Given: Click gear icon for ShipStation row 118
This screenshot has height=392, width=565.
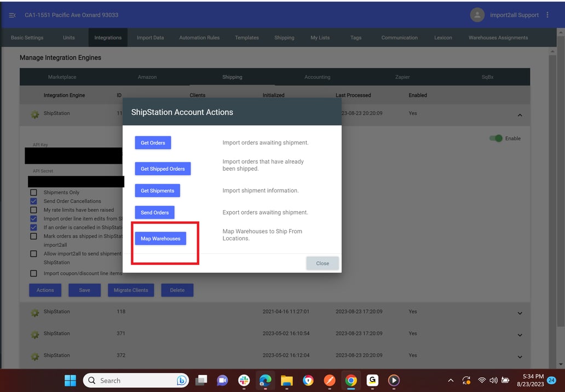Looking at the screenshot, I should click(35, 313).
